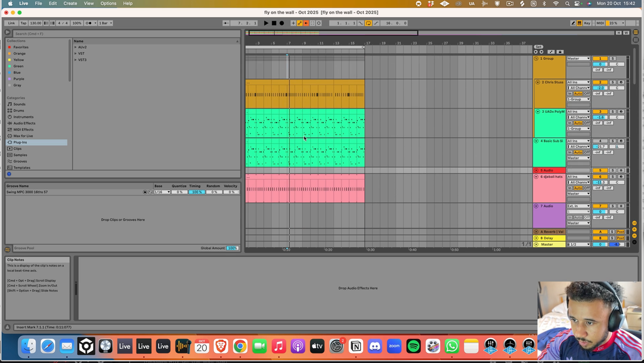Select Audio Effects in browser categories

(24, 123)
